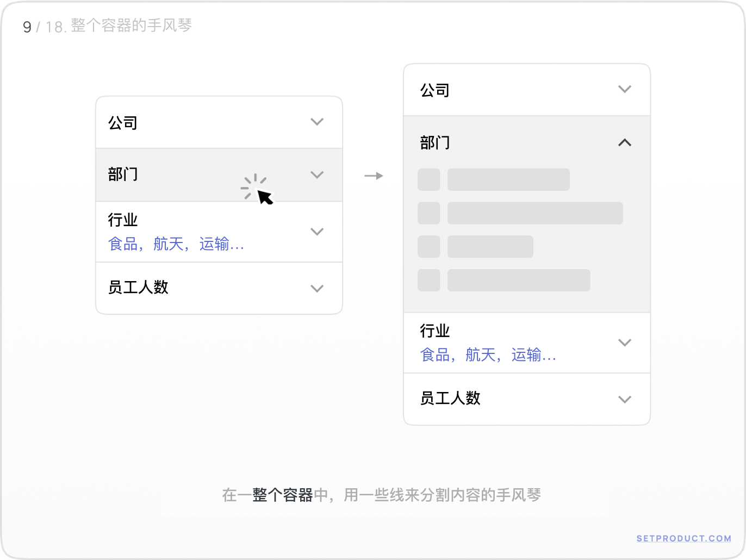Click 食品，航天，运输 text in right accordion
The height and width of the screenshot is (560, 746).
coord(488,355)
